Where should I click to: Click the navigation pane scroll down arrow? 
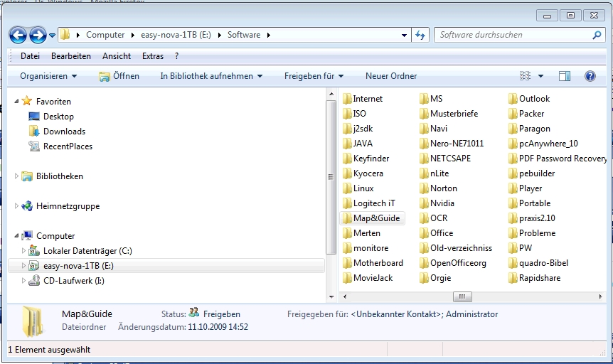point(331,296)
